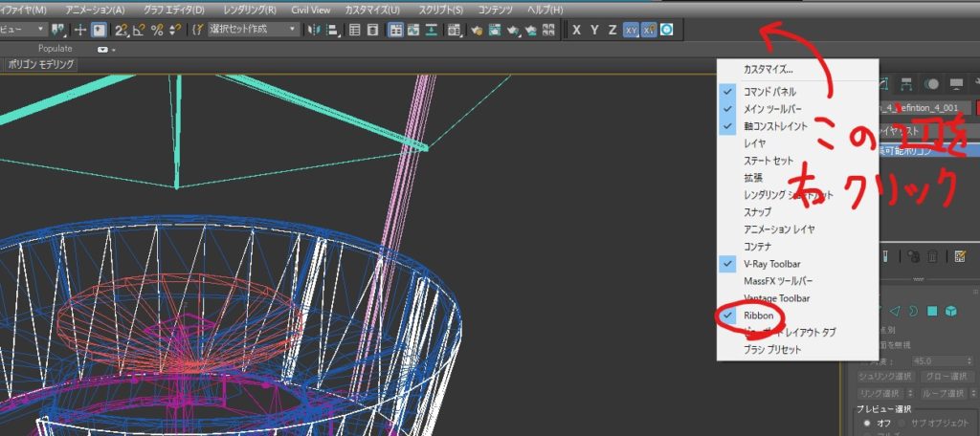The width and height of the screenshot is (980, 436).
Task: Open the Render Setup teapot icon
Action: (x=477, y=30)
